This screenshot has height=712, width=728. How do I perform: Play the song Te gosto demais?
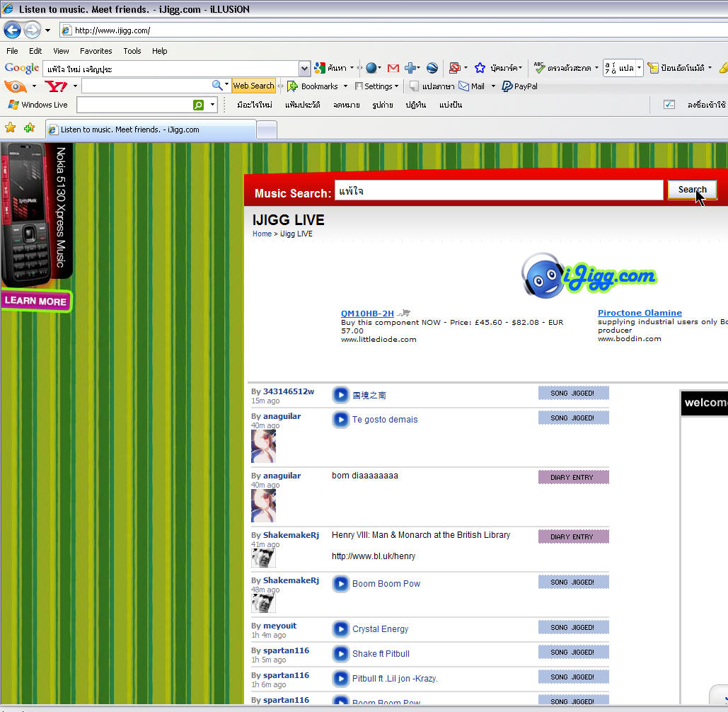point(340,420)
